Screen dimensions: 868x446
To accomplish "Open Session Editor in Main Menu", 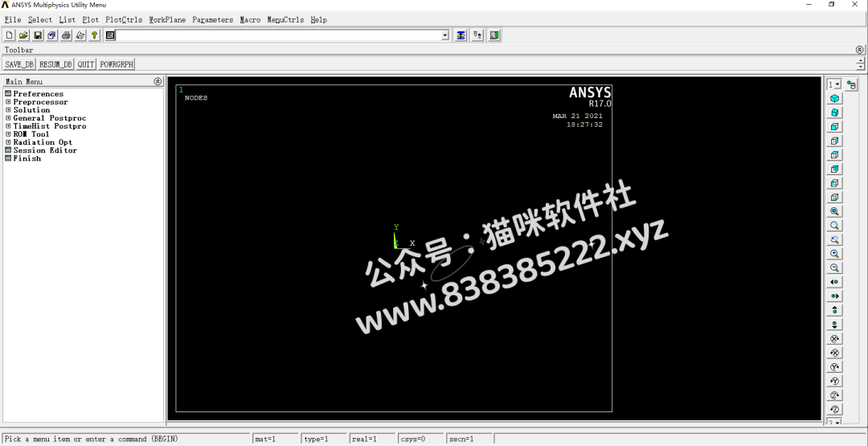I will pyautogui.click(x=45, y=150).
